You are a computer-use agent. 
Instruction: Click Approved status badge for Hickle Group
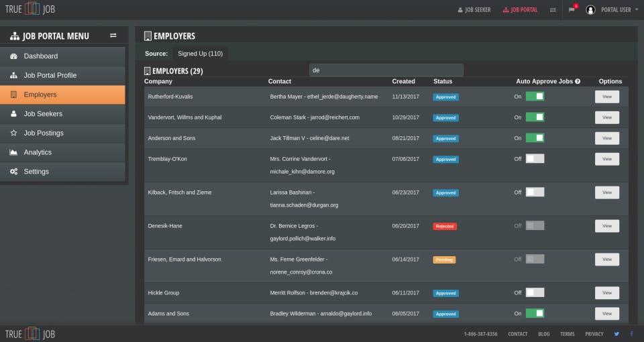click(x=445, y=293)
